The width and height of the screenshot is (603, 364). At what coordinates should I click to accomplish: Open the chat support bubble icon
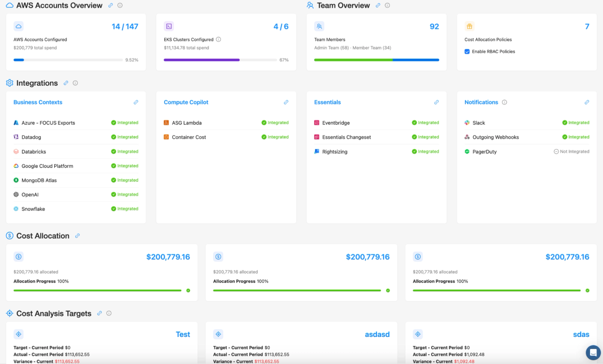coord(593,352)
